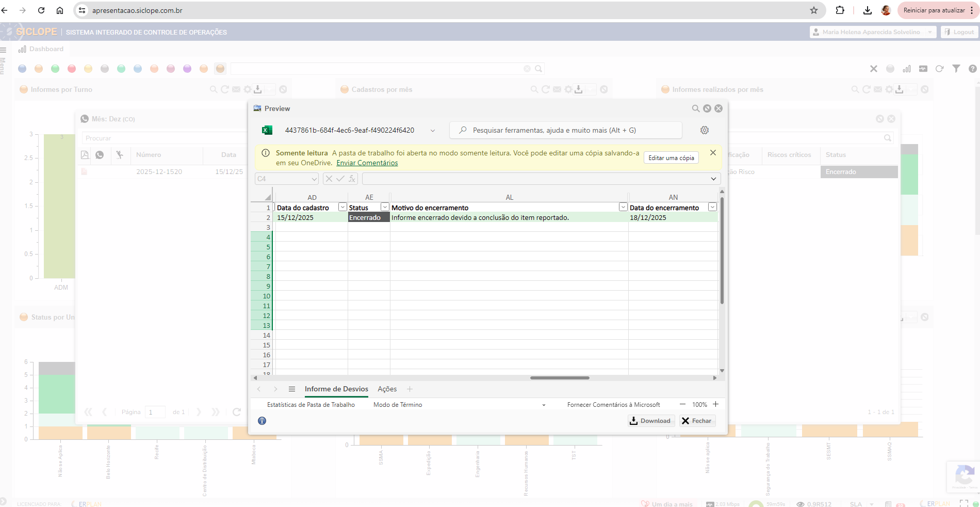Bookmark this page with the star icon
980x507 pixels.
813,10
